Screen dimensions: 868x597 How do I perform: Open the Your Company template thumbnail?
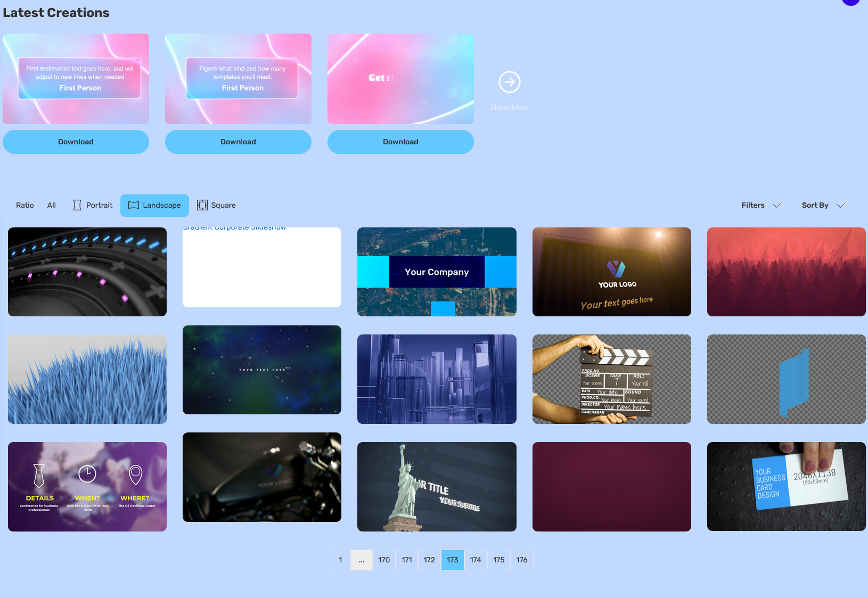(x=437, y=272)
